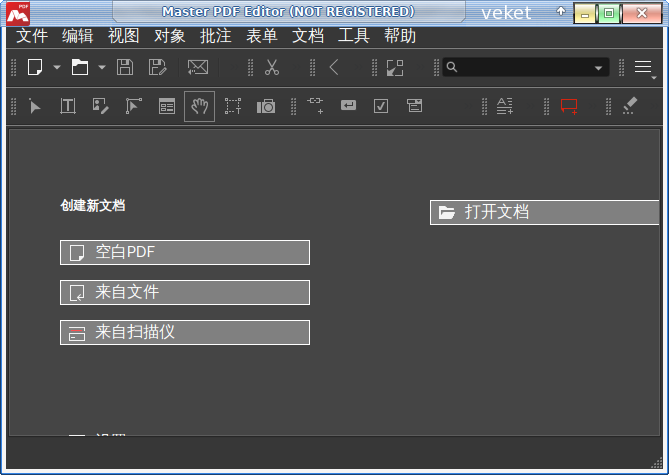Expand the New Document dropdown arrow
The width and height of the screenshot is (669, 475).
pos(57,67)
